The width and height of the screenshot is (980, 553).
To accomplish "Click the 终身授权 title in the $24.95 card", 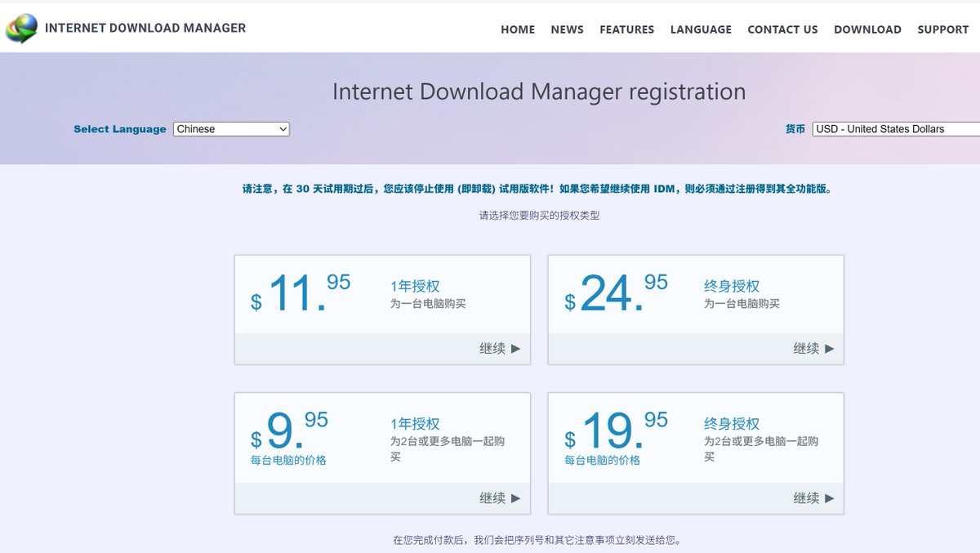I will coord(732,286).
